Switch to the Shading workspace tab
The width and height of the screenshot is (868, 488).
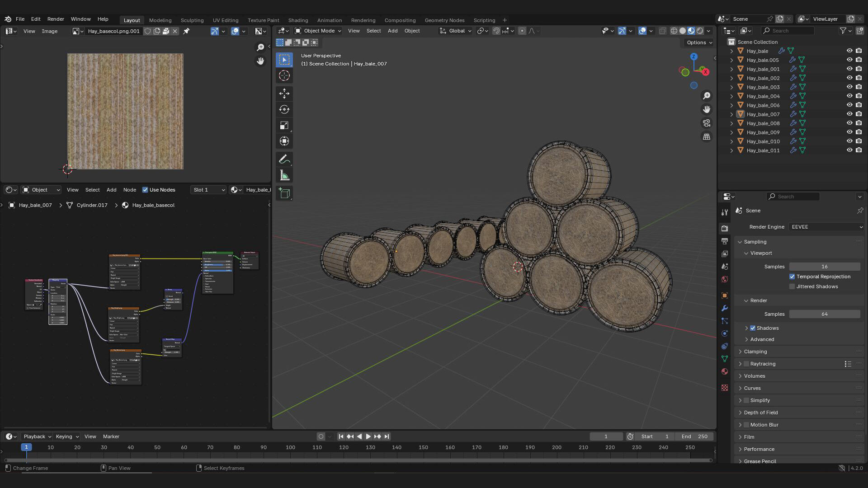pyautogui.click(x=298, y=20)
